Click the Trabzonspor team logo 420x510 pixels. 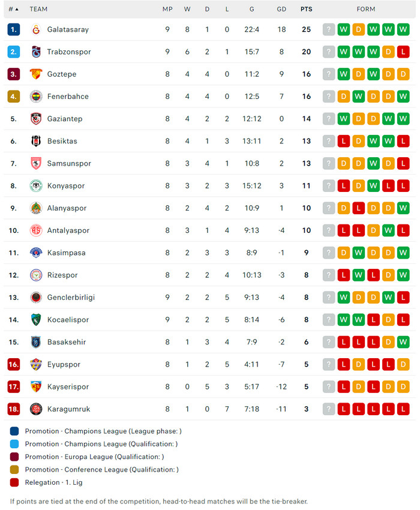pos(36,52)
